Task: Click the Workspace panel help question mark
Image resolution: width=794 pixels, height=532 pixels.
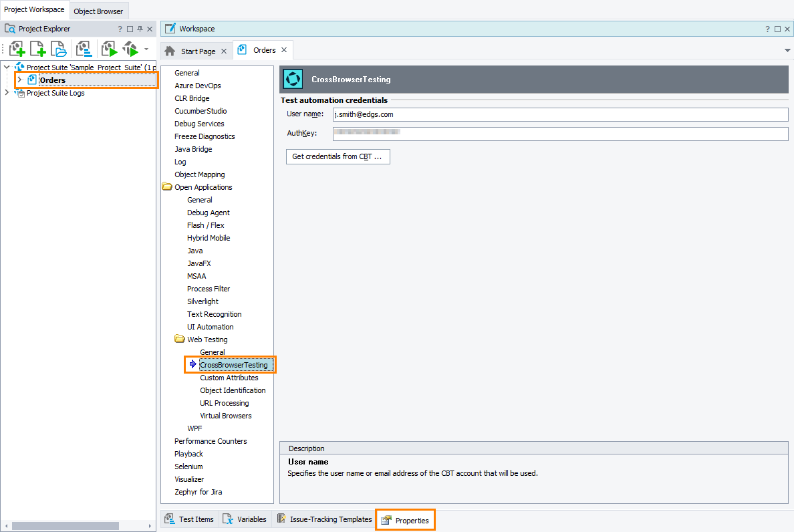Action: (768, 29)
